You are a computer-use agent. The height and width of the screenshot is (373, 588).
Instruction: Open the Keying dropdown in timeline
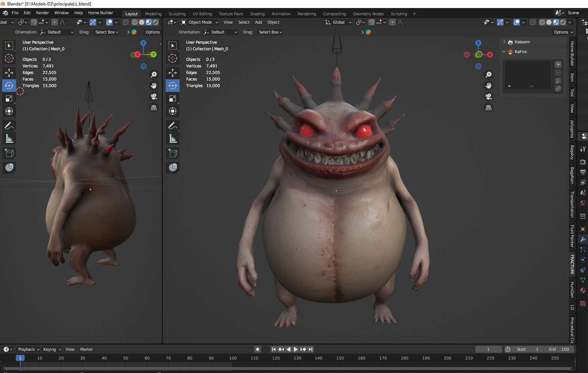(x=52, y=349)
